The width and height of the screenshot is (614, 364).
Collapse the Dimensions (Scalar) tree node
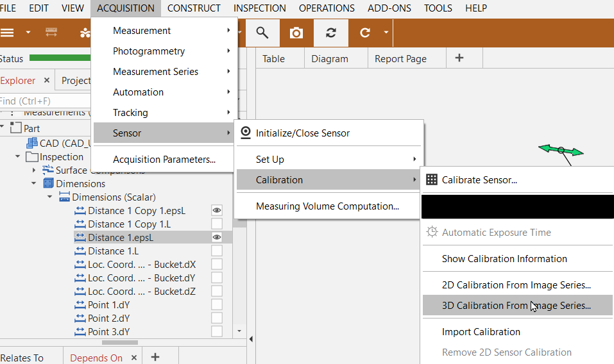pos(50,197)
